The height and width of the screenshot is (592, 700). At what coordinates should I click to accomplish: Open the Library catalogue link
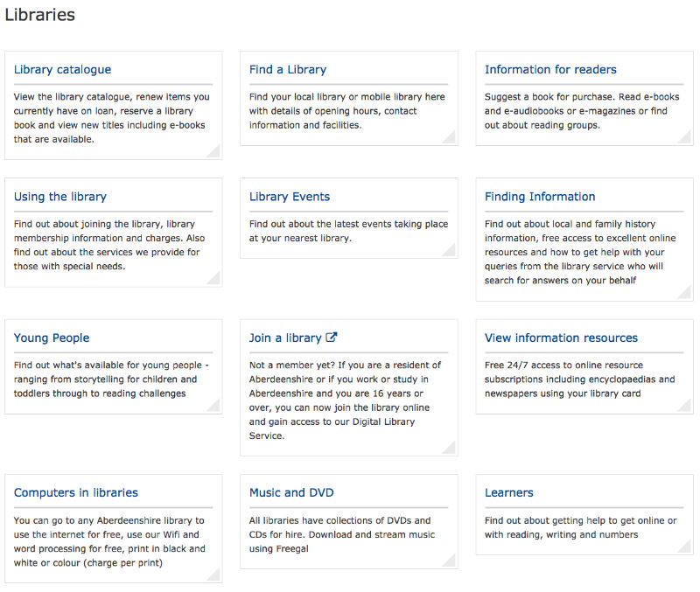62,69
